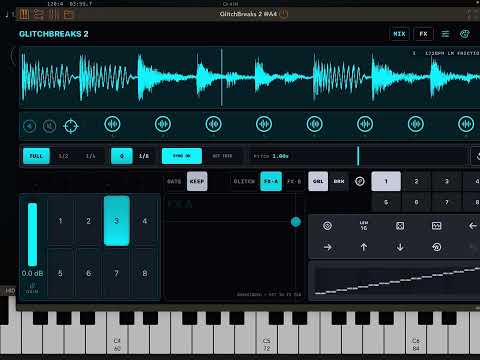The width and height of the screenshot is (480, 360).
Task: Toggle the SYNC ON button
Action: coord(182,156)
